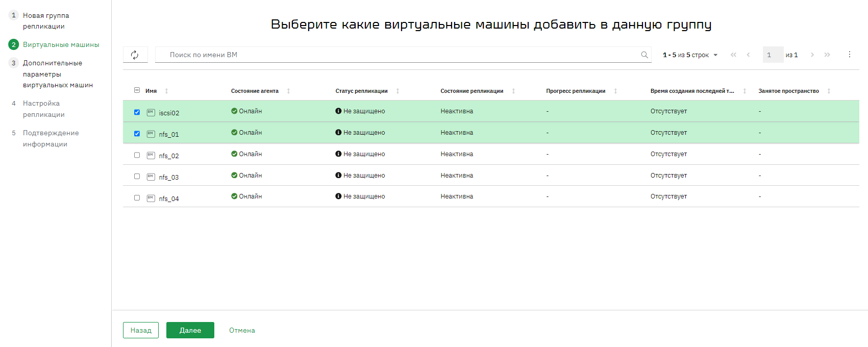The height and width of the screenshot is (347, 868).
Task: Jump to last page double arrow
Action: coord(827,55)
